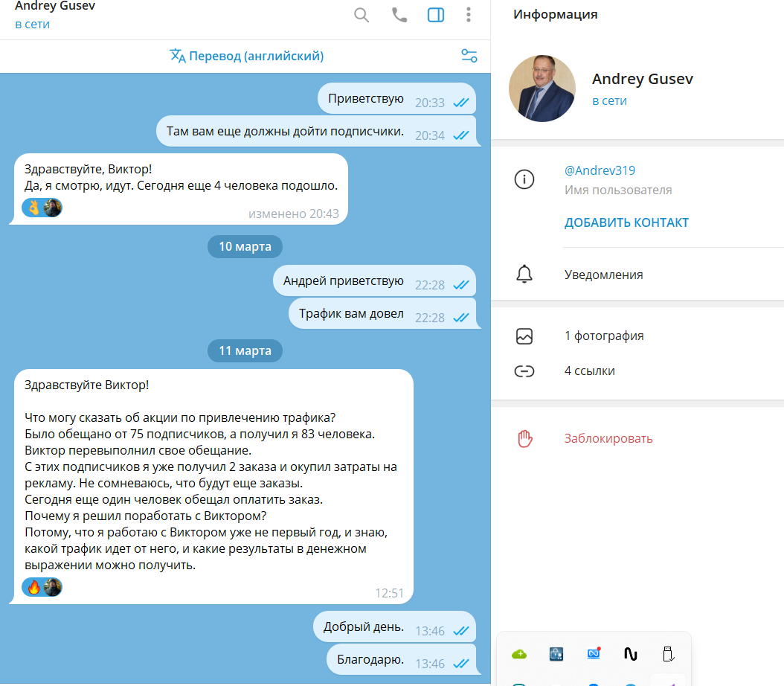Open the 4 ссылки shared links item
This screenshot has height=686, width=784.
coord(637,371)
